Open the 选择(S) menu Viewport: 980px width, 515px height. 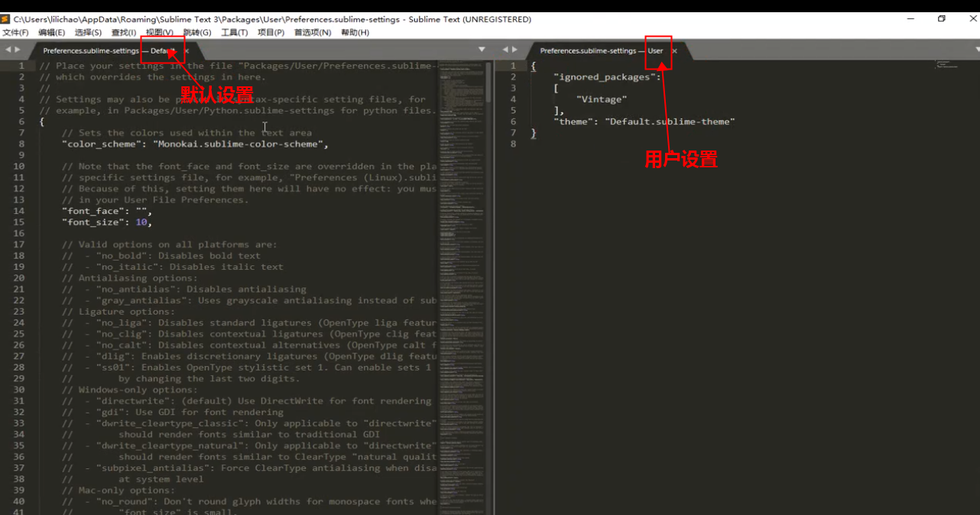coord(88,33)
